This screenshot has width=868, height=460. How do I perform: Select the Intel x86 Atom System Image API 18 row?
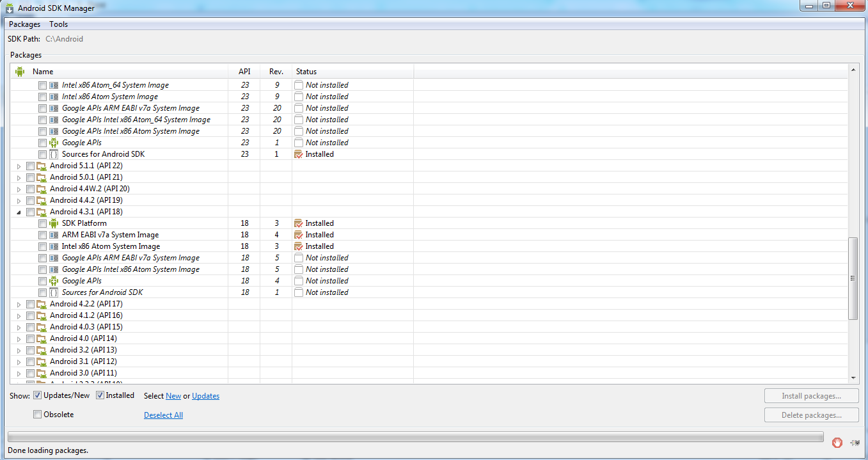click(429, 246)
